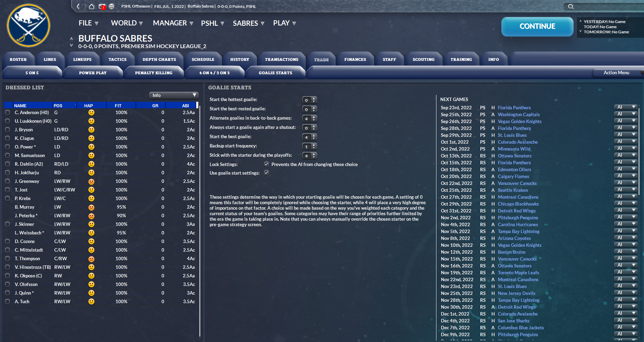Click the up arrow beside Buffalo Sabres title

[x=71, y=38]
